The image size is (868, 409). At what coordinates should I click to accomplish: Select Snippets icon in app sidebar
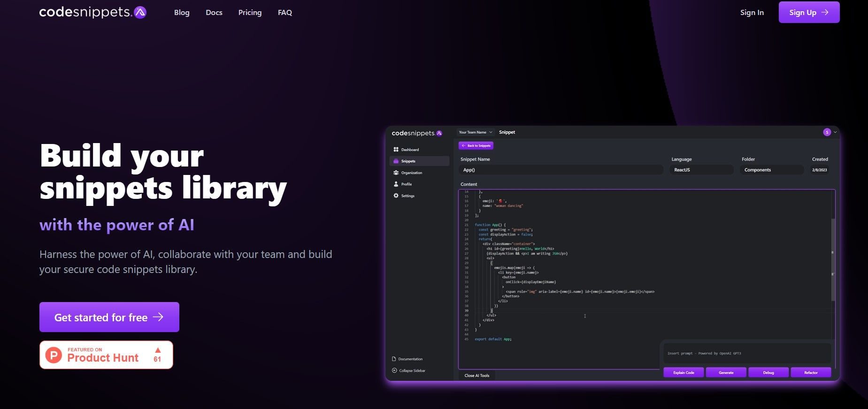point(396,161)
